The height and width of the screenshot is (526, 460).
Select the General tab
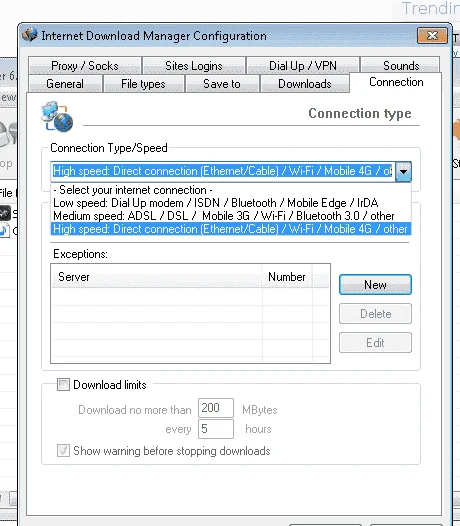pos(65,84)
